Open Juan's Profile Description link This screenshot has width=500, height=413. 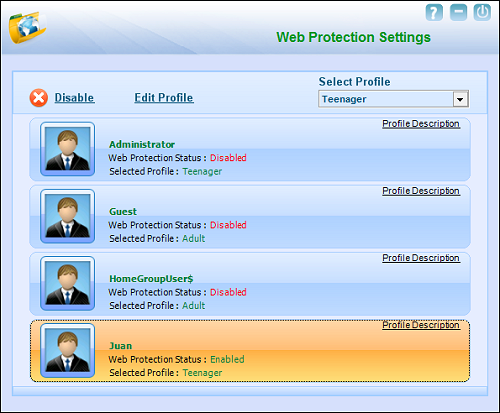pos(421,325)
